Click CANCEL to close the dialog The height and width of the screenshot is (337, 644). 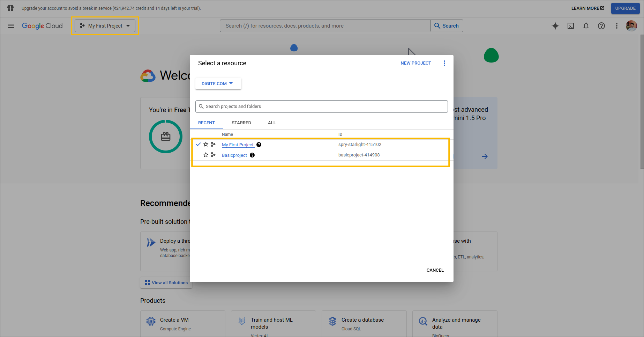(435, 270)
